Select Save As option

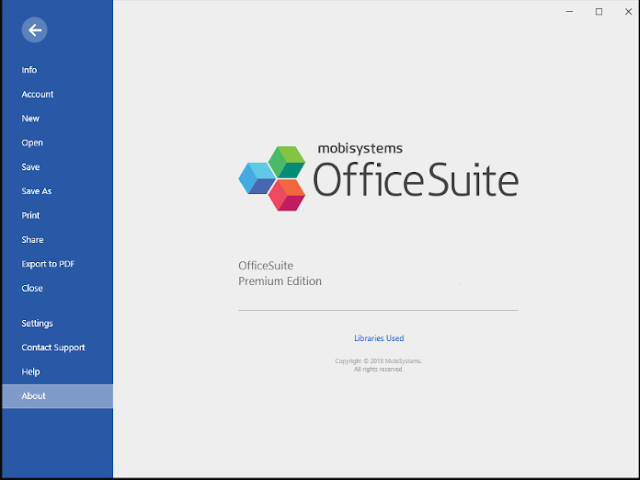coord(36,191)
